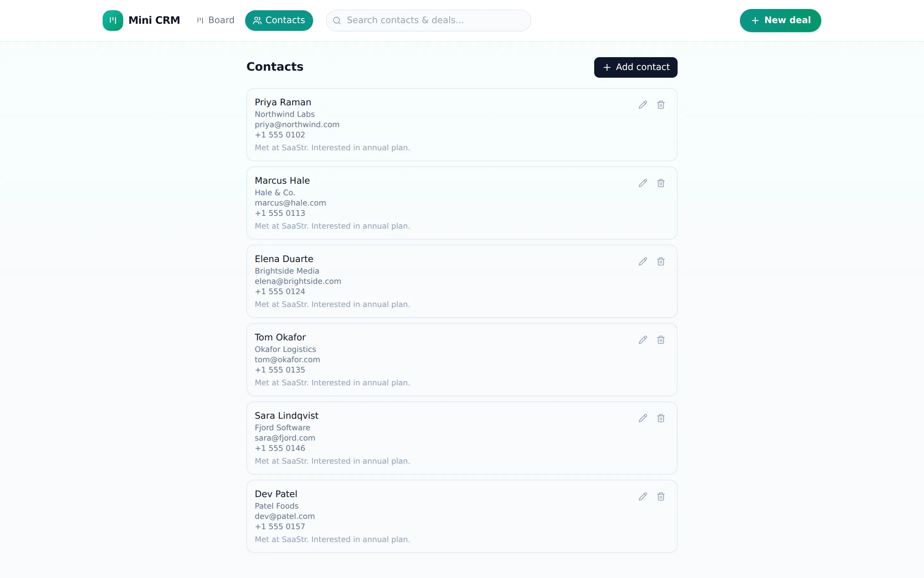Open the Board tab
This screenshot has width=924, height=578.
(215, 20)
